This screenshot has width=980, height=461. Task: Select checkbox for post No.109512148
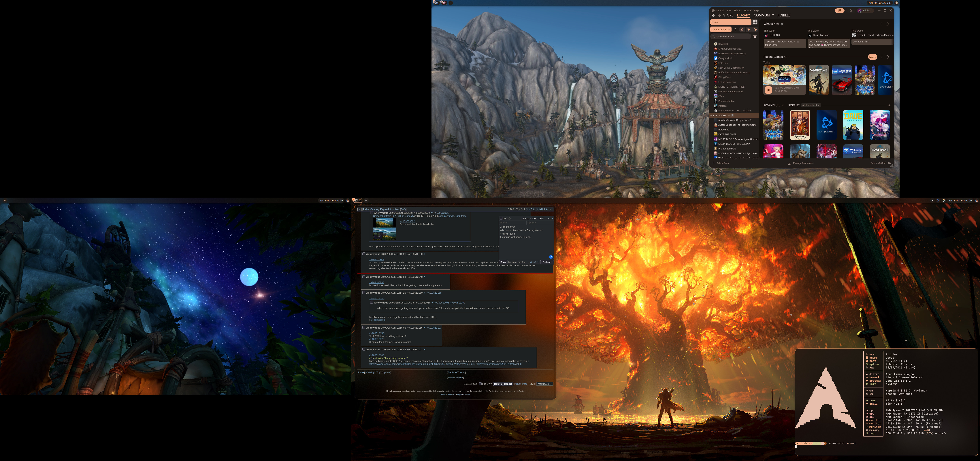pos(363,277)
